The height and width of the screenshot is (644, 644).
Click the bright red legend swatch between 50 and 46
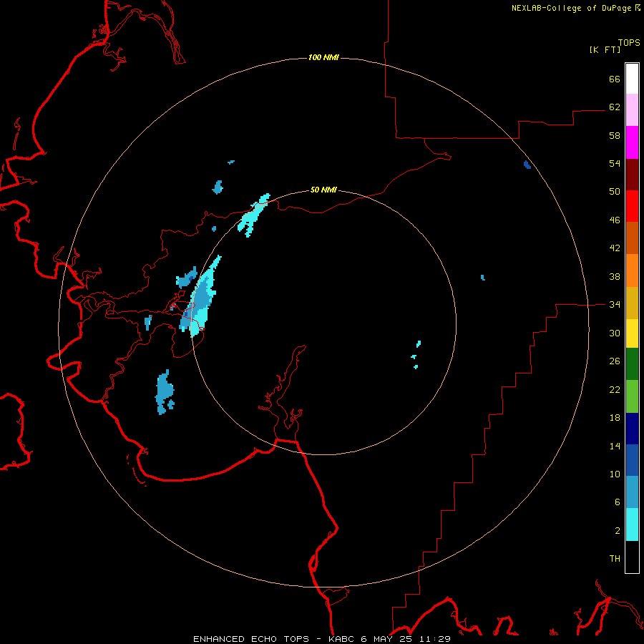[x=632, y=206]
